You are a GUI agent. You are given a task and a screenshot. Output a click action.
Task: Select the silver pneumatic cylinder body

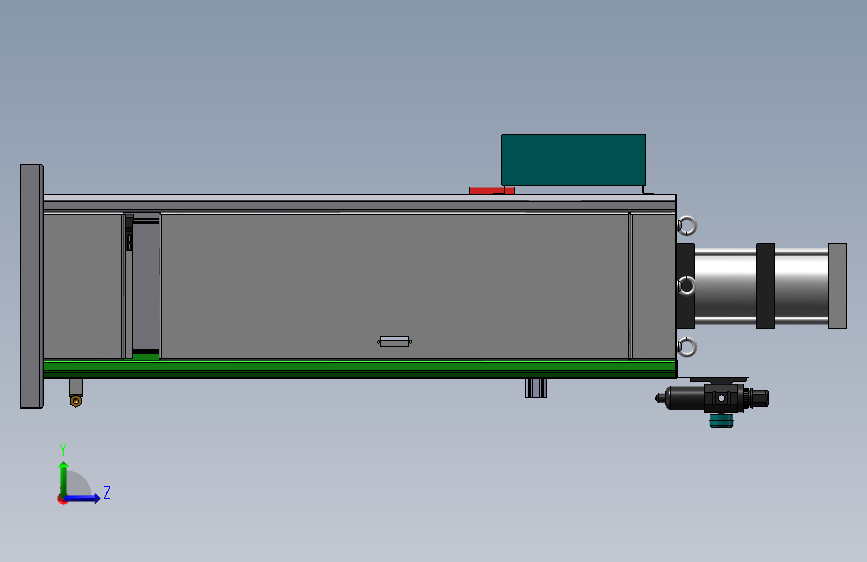coord(761,285)
